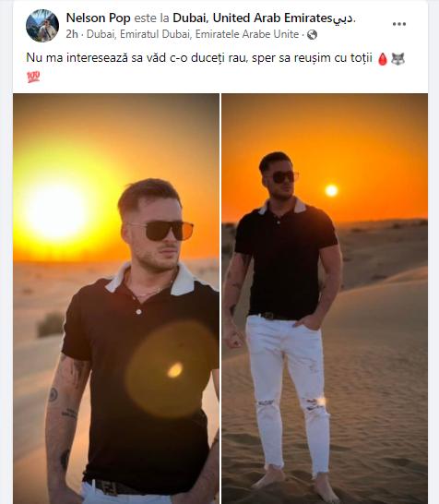
Task: Open the right full-body desert photo
Action: click(x=325, y=298)
